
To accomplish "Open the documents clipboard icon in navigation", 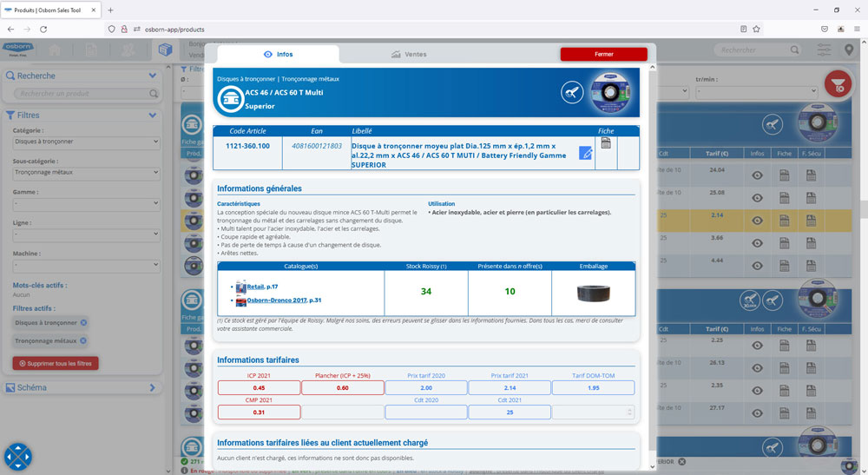I will pos(91,50).
